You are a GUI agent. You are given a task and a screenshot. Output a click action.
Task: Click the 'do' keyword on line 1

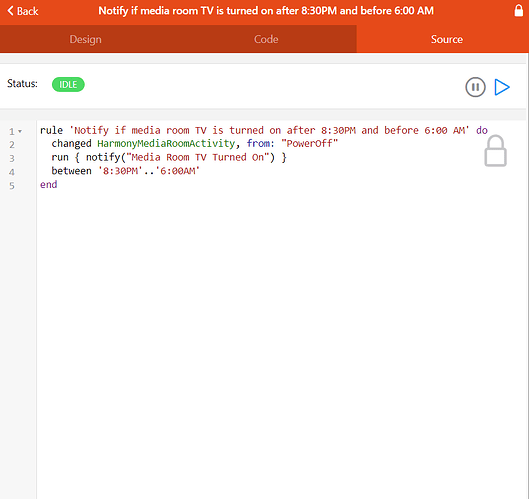[x=482, y=130]
